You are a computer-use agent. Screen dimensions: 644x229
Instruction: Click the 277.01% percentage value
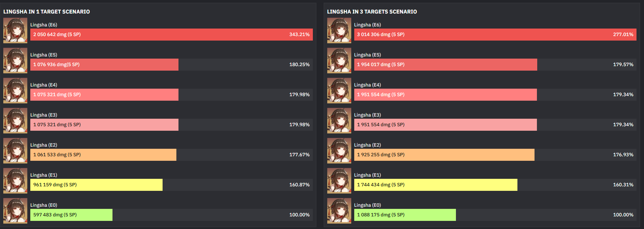point(623,35)
